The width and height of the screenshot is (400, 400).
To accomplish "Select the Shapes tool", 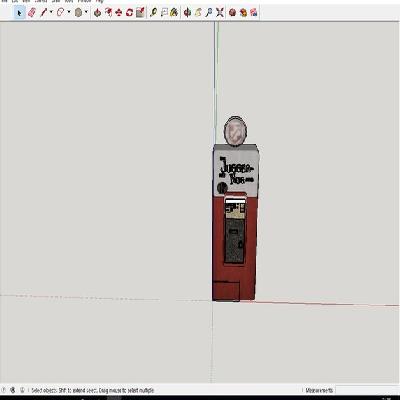I will pyautogui.click(x=78, y=13).
